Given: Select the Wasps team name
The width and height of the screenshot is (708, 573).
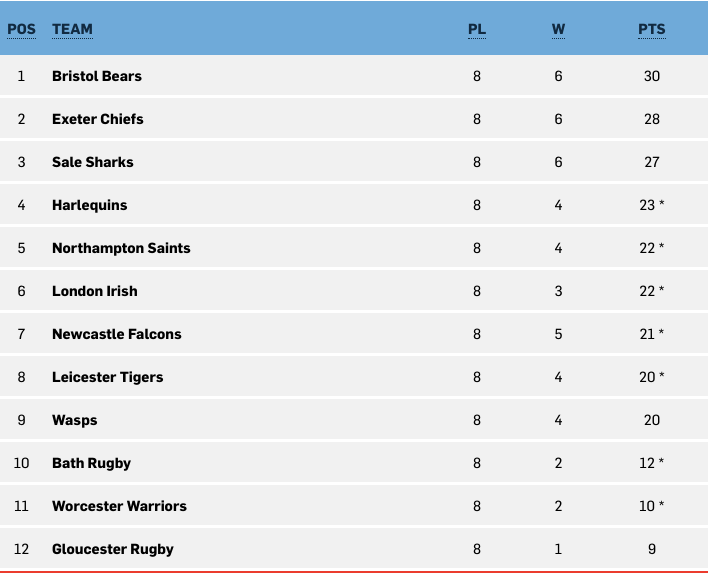Looking at the screenshot, I should [x=75, y=420].
